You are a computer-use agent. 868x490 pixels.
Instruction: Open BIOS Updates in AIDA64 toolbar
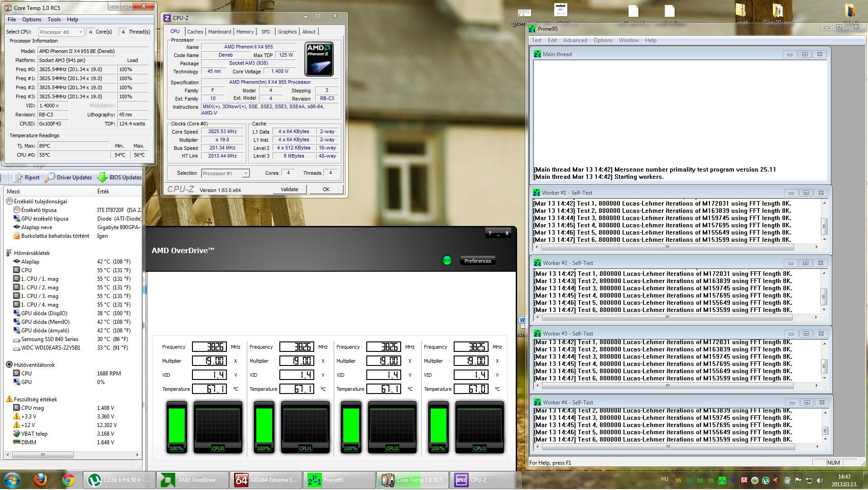119,178
